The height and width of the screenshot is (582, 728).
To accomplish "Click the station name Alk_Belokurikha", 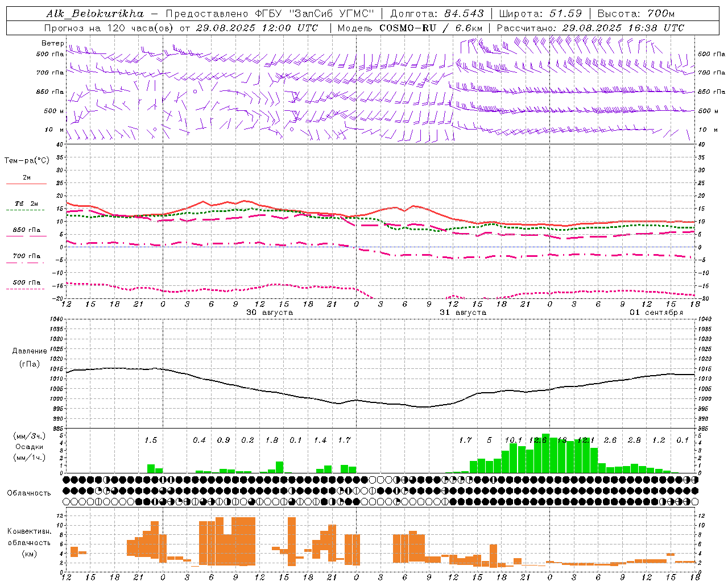I will (95, 14).
